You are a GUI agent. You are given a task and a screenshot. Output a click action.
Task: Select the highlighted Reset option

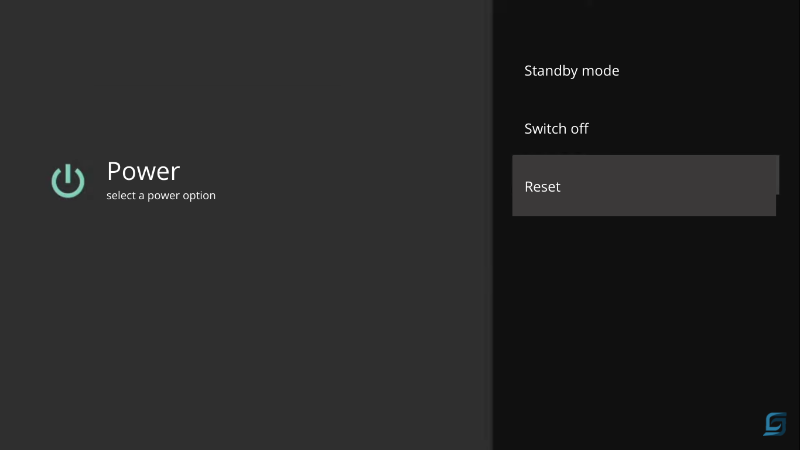tap(645, 186)
